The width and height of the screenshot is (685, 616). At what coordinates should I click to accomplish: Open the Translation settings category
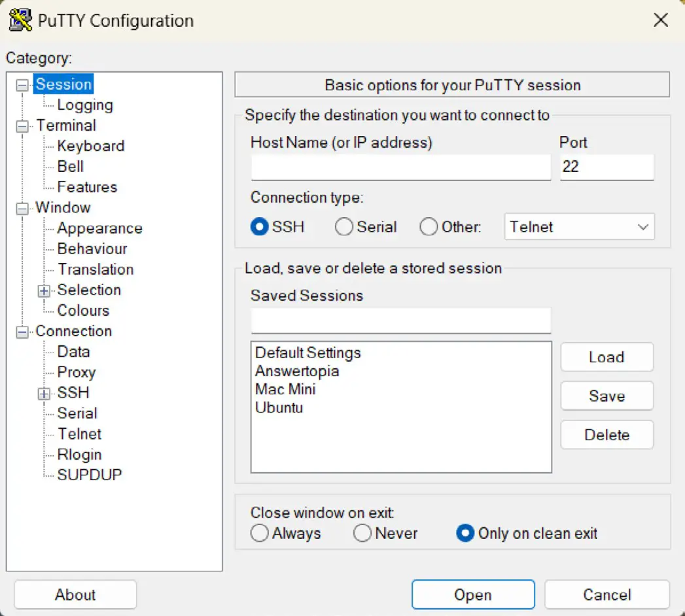[96, 269]
